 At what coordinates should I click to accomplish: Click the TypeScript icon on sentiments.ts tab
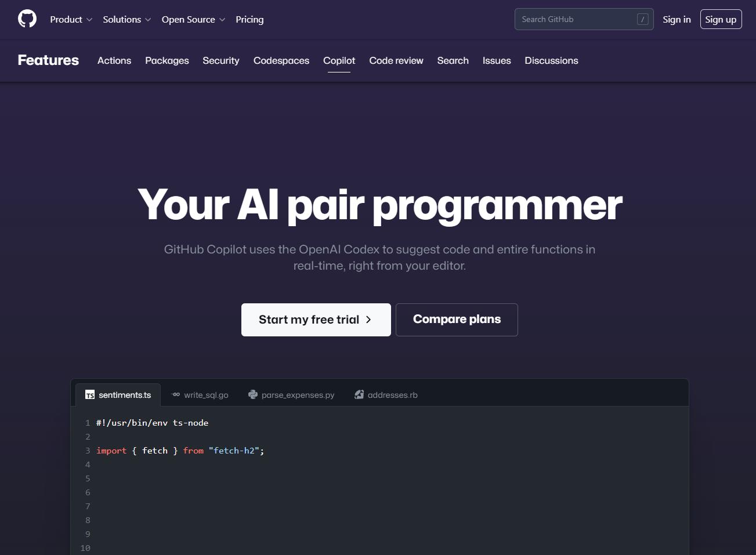(x=90, y=395)
